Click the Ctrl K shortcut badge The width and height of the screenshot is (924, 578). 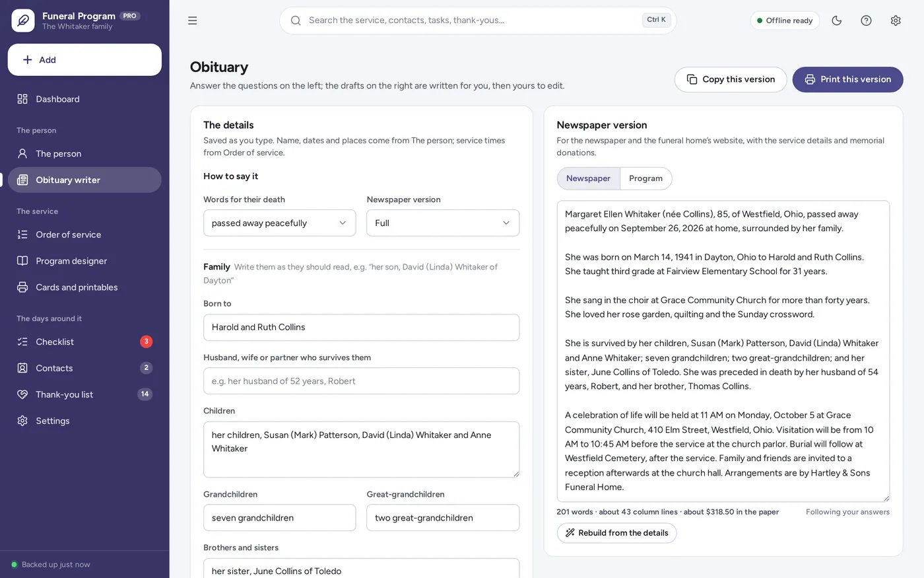point(656,20)
